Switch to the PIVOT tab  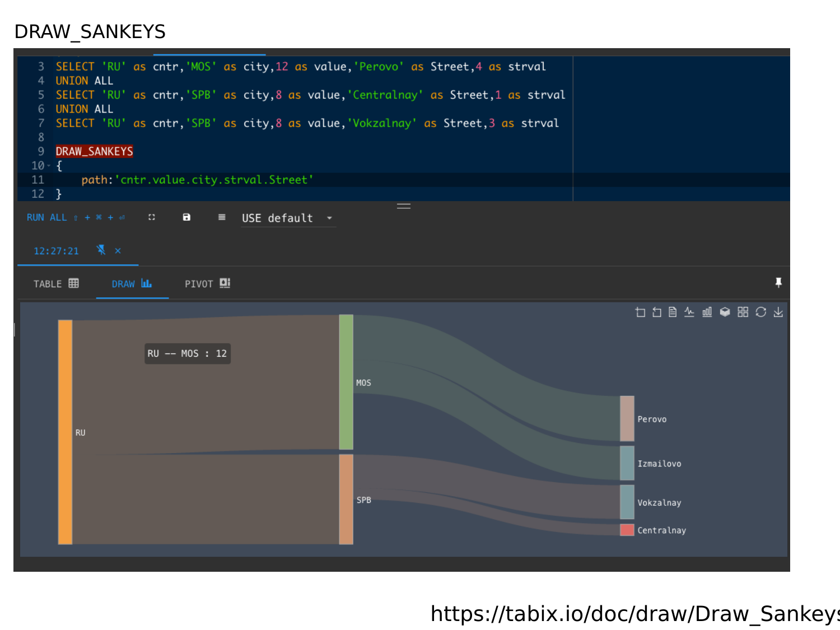(x=208, y=284)
